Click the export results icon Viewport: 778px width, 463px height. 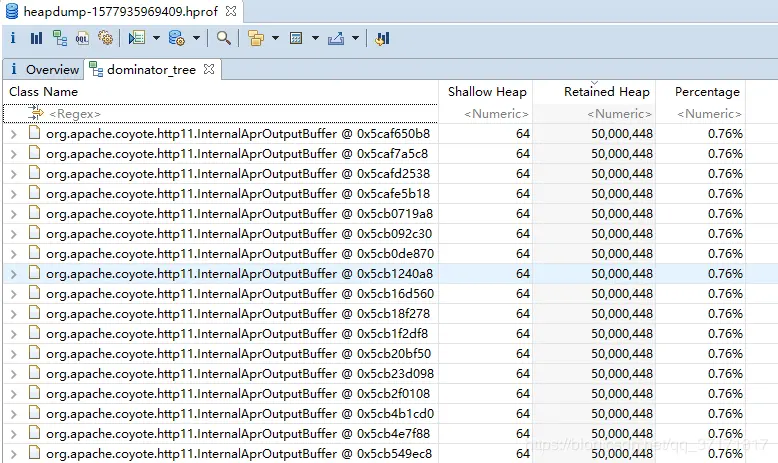click(336, 38)
